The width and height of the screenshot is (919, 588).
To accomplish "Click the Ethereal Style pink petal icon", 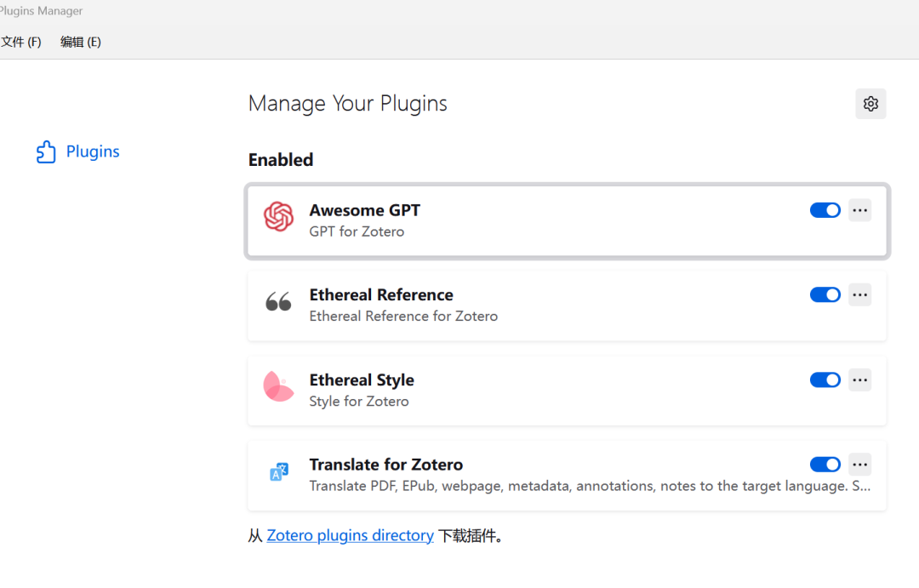I will click(278, 386).
